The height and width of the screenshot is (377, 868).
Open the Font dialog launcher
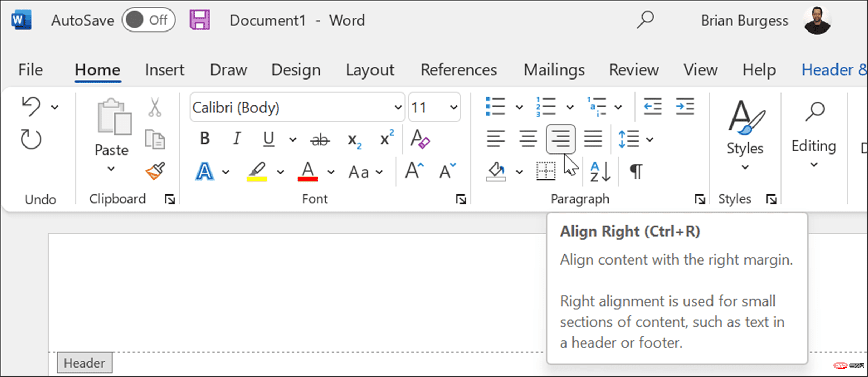coord(461,199)
